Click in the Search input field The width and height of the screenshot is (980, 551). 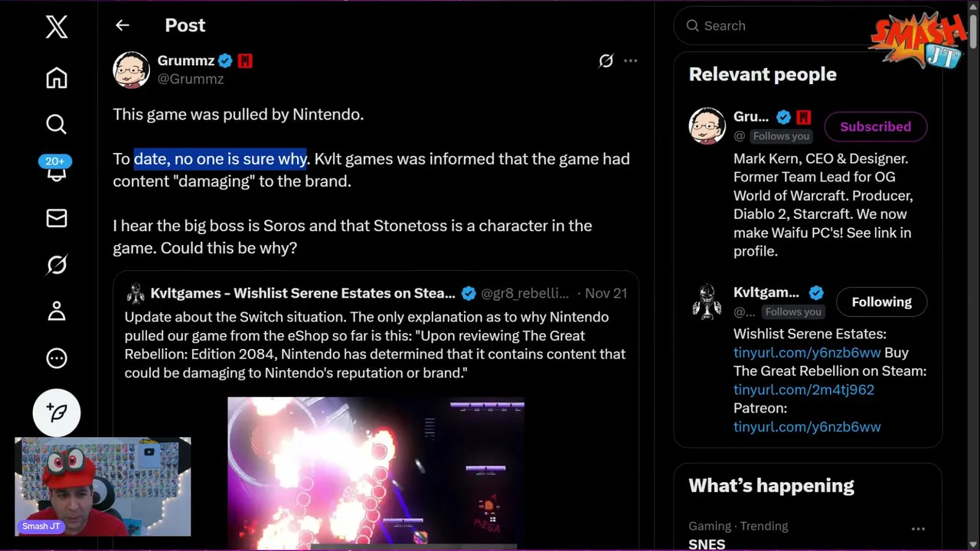pos(773,26)
